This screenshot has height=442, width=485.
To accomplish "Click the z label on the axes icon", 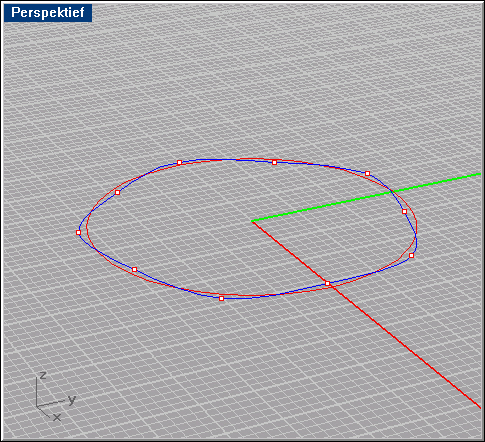I will point(43,375).
